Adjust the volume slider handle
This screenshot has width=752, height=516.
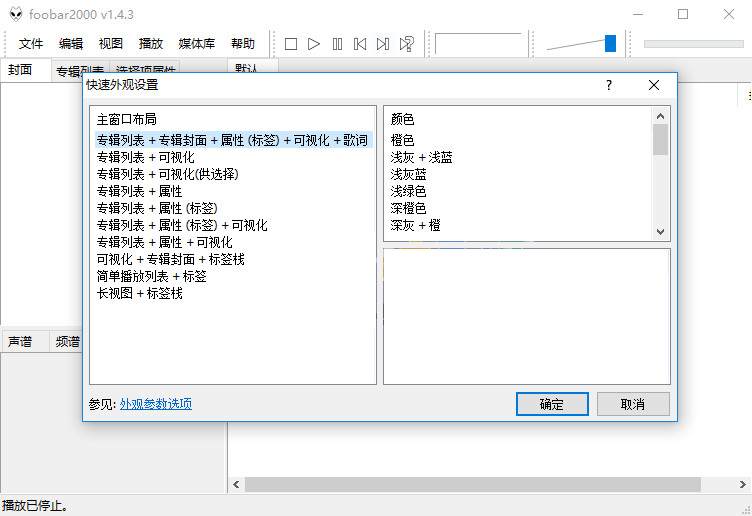point(610,43)
